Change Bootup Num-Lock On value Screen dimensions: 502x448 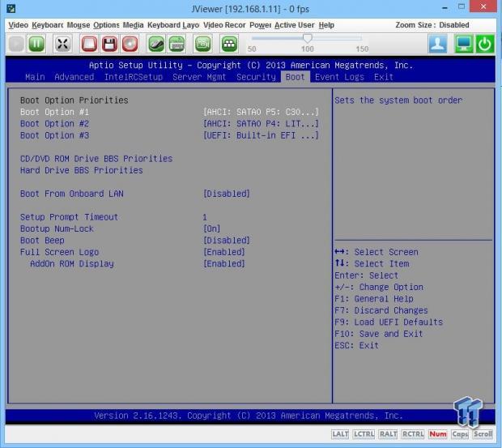click(211, 228)
